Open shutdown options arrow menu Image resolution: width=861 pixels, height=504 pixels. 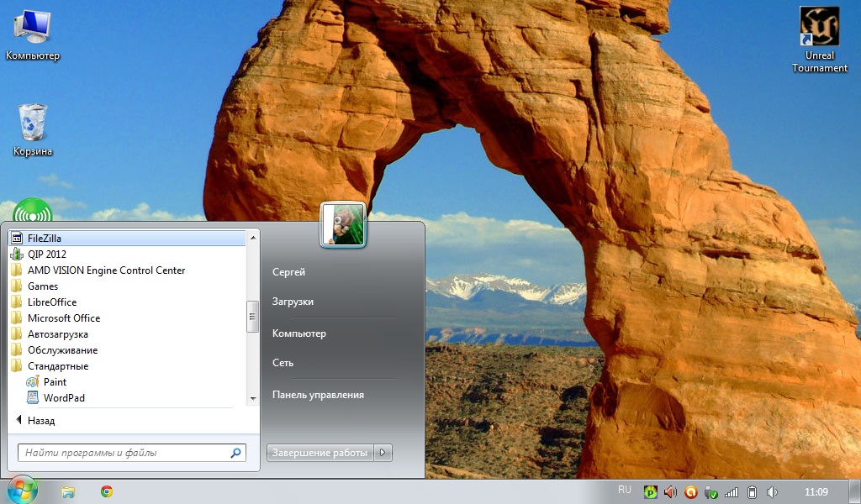point(383,453)
